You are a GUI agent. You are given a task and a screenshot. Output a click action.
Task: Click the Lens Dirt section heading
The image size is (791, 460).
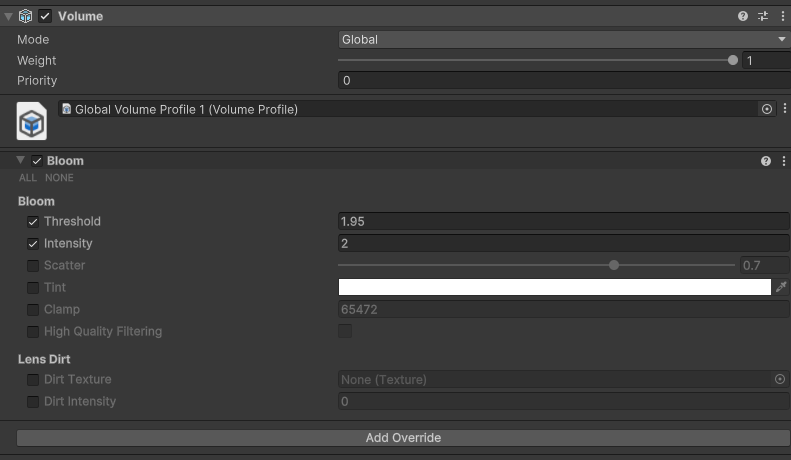tap(44, 359)
